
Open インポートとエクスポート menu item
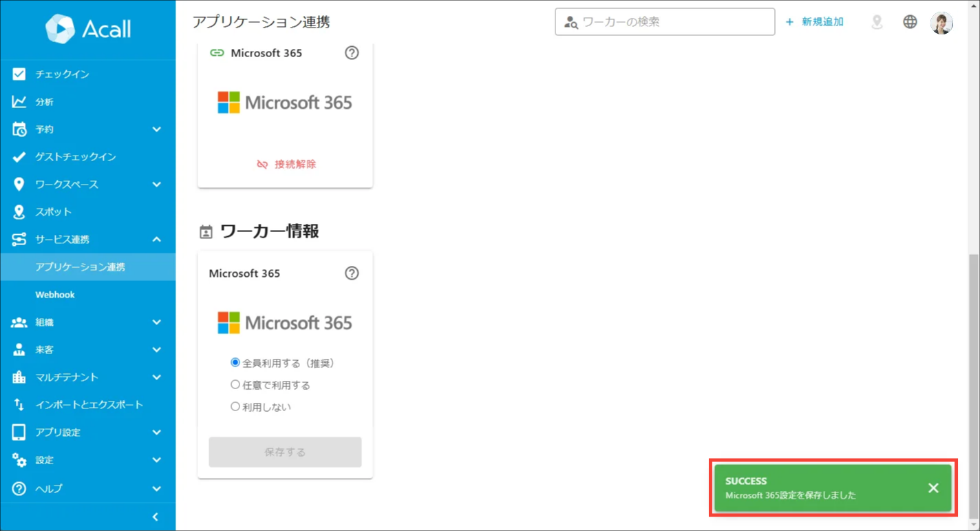click(88, 404)
